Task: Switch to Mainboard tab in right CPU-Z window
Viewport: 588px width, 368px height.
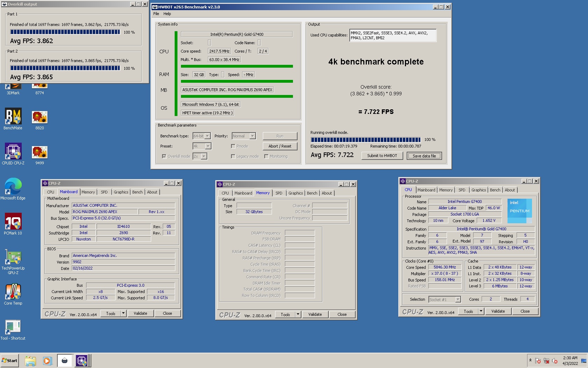Action: pyautogui.click(x=426, y=190)
